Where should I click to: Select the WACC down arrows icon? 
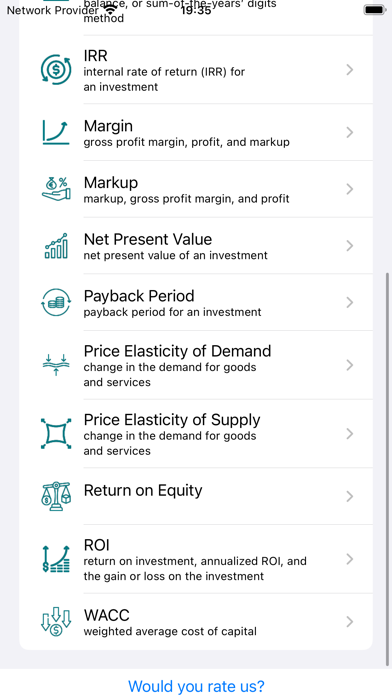[56, 622]
